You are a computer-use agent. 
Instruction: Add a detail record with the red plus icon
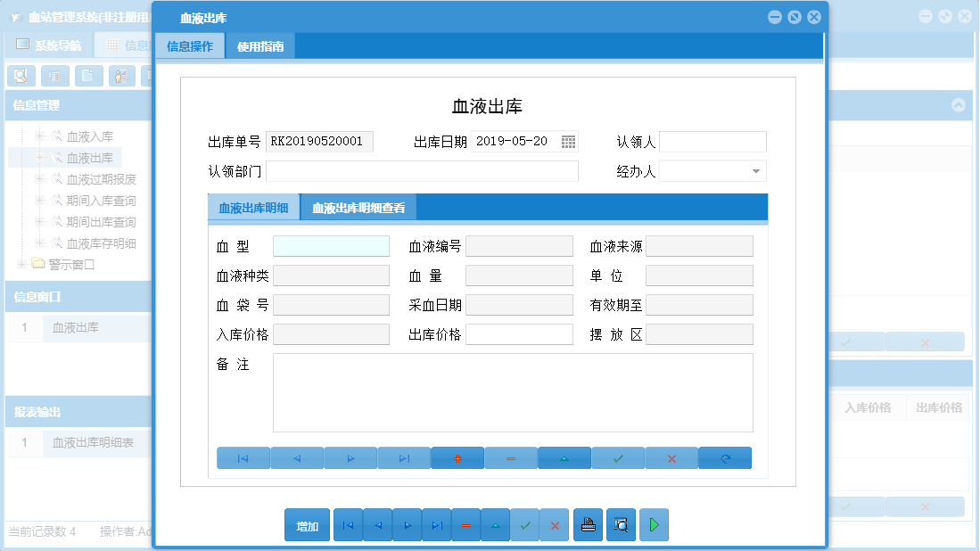pyautogui.click(x=457, y=457)
